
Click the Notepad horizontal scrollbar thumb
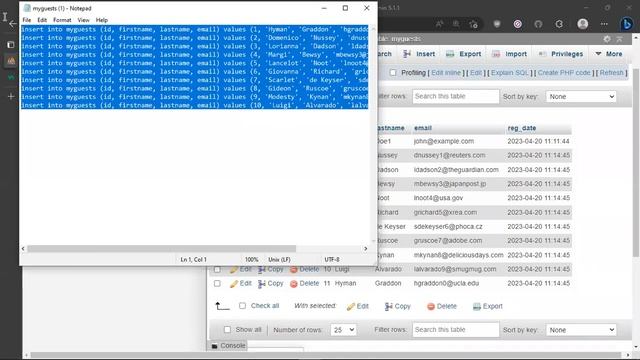pos(161,249)
